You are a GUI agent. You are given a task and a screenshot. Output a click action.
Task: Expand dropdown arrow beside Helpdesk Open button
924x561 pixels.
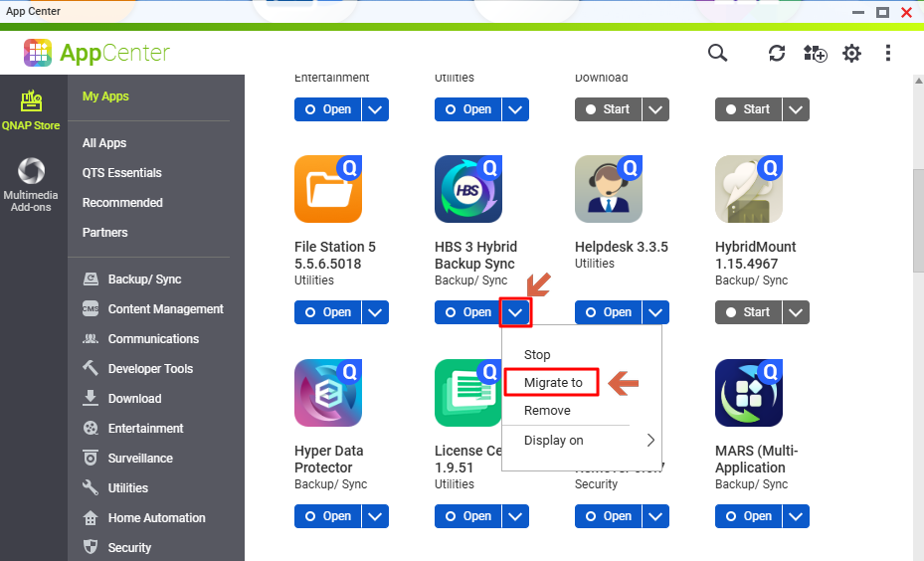[655, 312]
